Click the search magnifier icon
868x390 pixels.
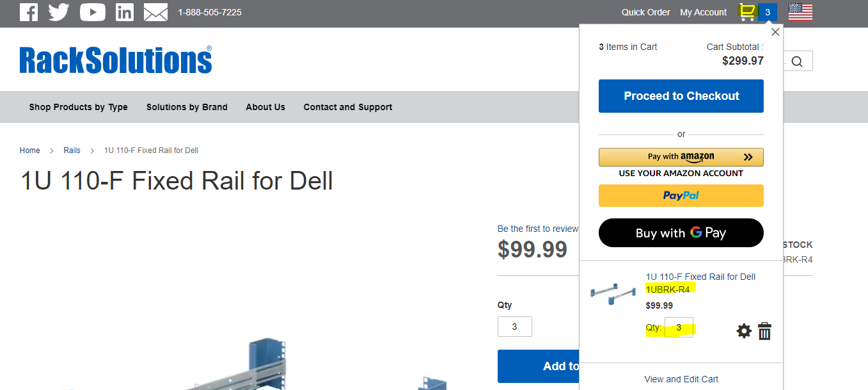pyautogui.click(x=796, y=61)
